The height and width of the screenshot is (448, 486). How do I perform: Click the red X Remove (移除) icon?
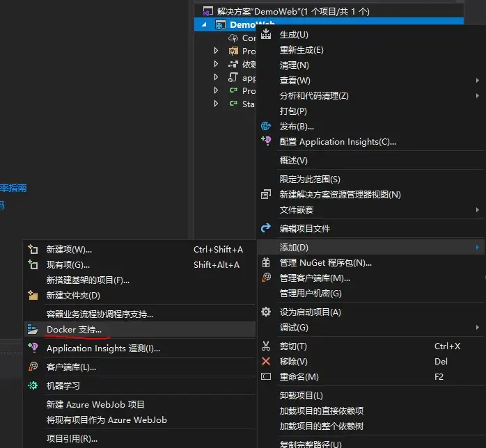pos(266,361)
